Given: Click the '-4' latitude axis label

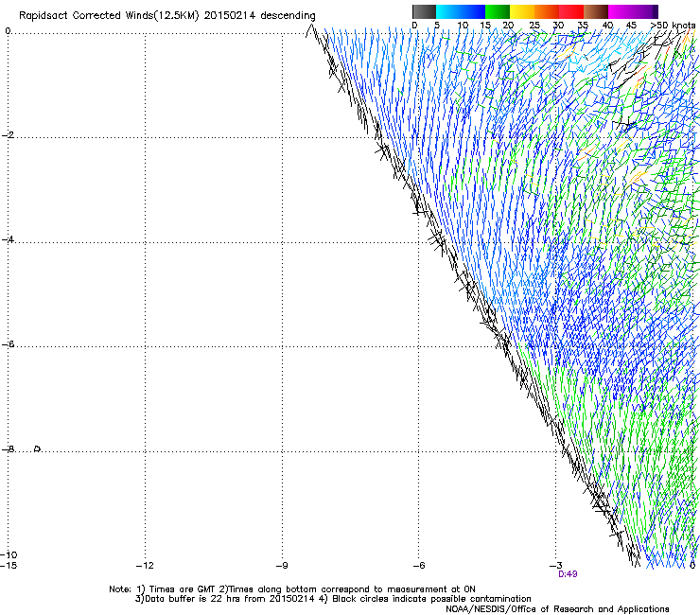Looking at the screenshot, I should tap(8, 239).
